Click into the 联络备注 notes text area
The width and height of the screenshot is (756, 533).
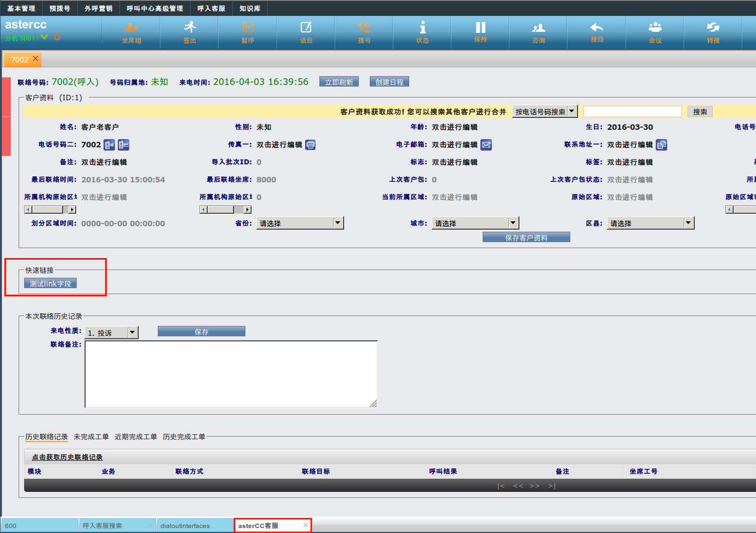pyautogui.click(x=231, y=374)
